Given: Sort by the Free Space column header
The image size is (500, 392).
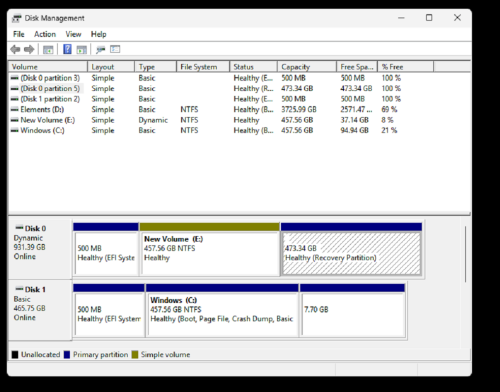Looking at the screenshot, I should tap(357, 67).
